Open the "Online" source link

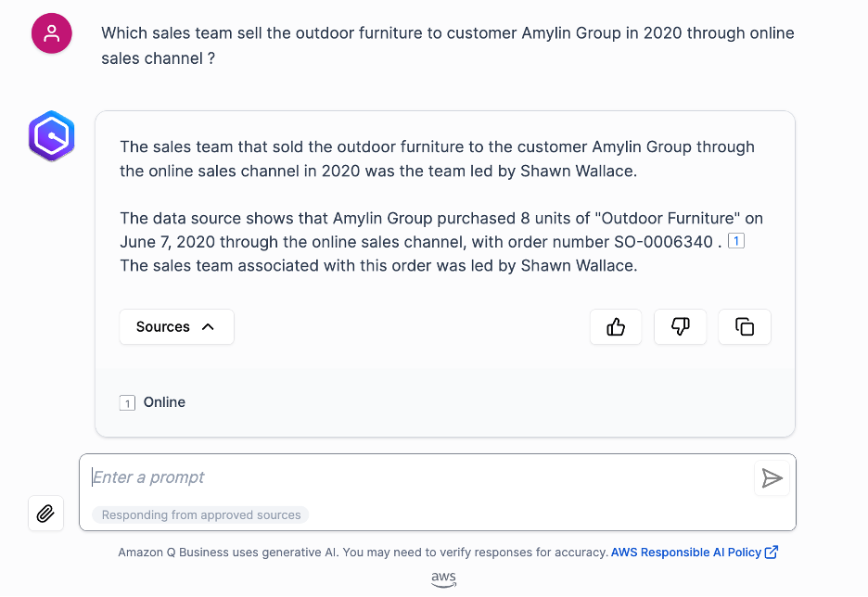[x=164, y=402]
